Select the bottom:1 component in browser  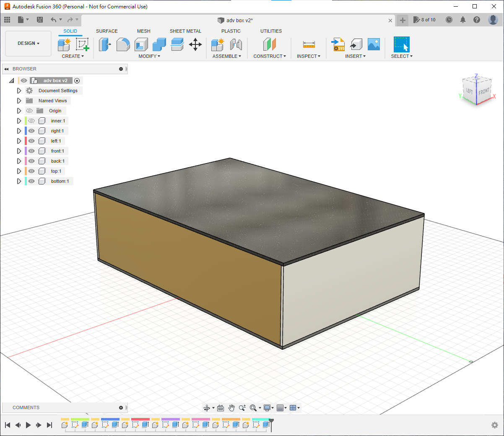[60, 181]
